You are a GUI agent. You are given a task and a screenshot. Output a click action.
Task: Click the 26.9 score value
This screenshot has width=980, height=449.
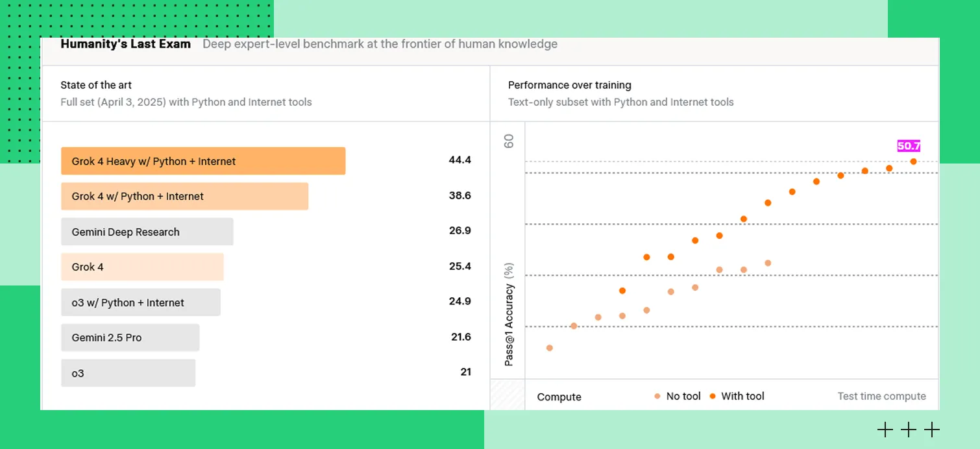[x=459, y=231]
